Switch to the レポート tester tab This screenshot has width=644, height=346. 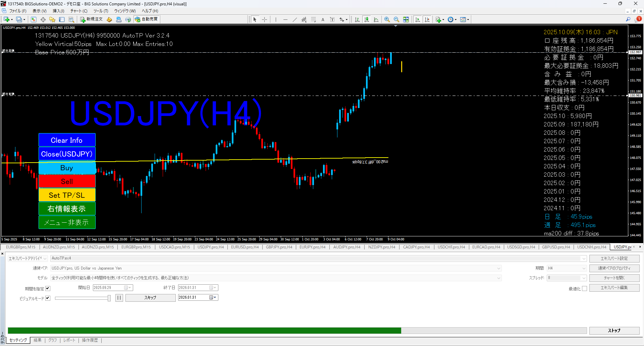[x=69, y=340]
